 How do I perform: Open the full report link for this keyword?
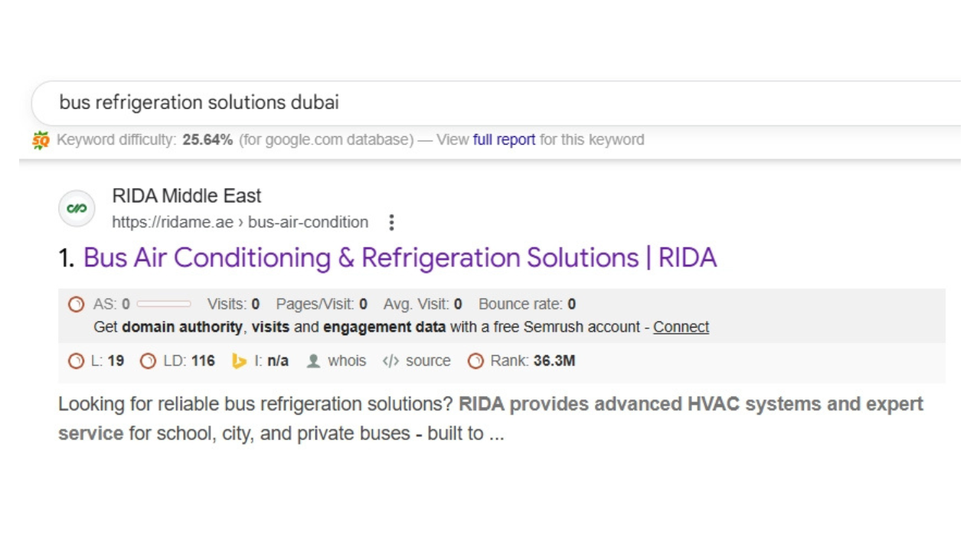click(x=504, y=140)
